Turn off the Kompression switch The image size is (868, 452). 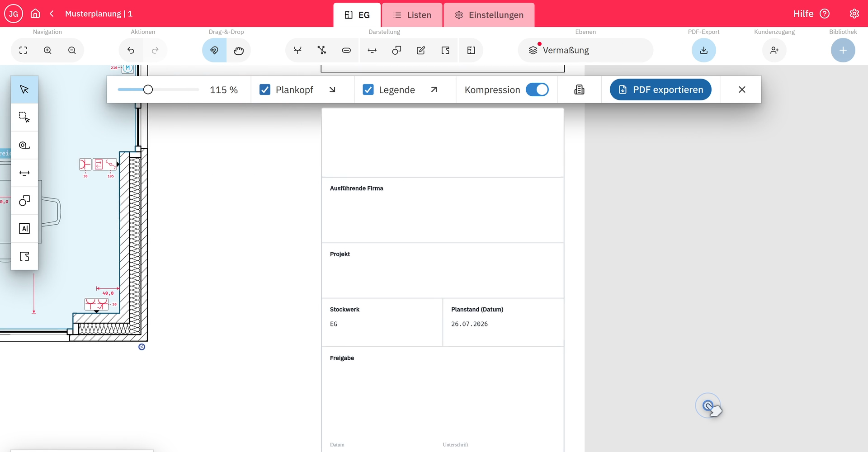coord(537,89)
